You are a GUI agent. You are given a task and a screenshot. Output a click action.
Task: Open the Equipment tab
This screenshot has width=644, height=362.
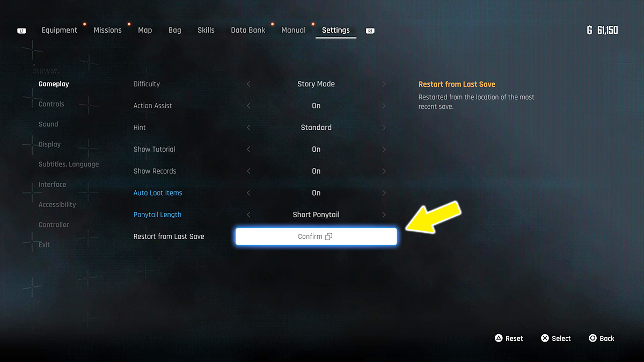[60, 31]
